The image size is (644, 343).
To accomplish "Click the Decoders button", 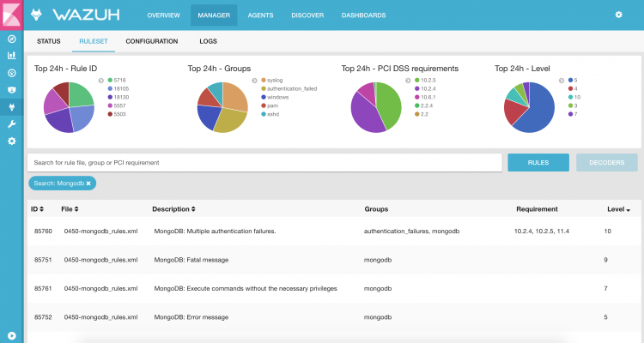I will pyautogui.click(x=607, y=162).
